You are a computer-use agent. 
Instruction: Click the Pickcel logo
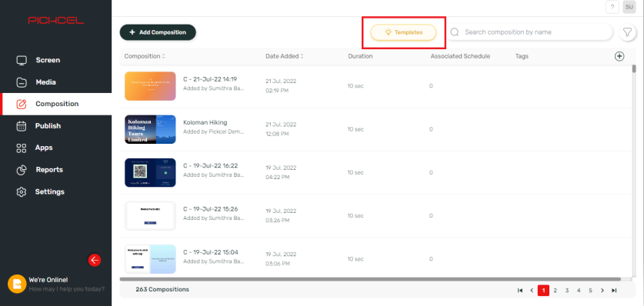(x=56, y=20)
